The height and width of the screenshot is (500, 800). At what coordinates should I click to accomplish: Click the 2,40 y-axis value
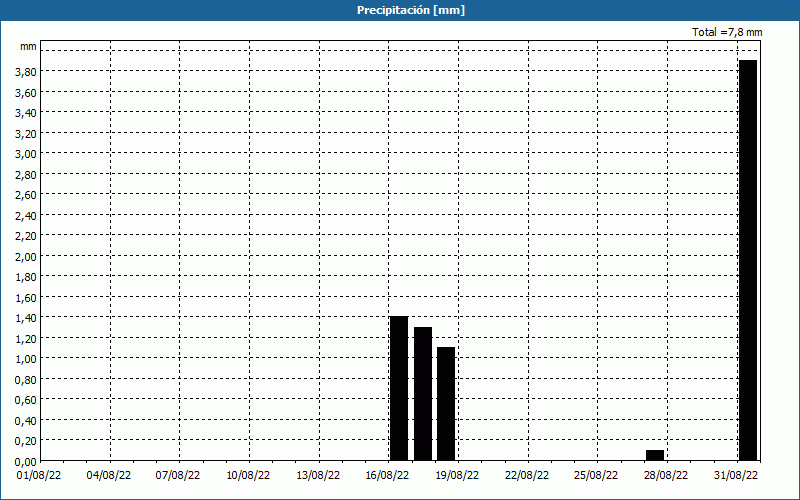pos(26,216)
